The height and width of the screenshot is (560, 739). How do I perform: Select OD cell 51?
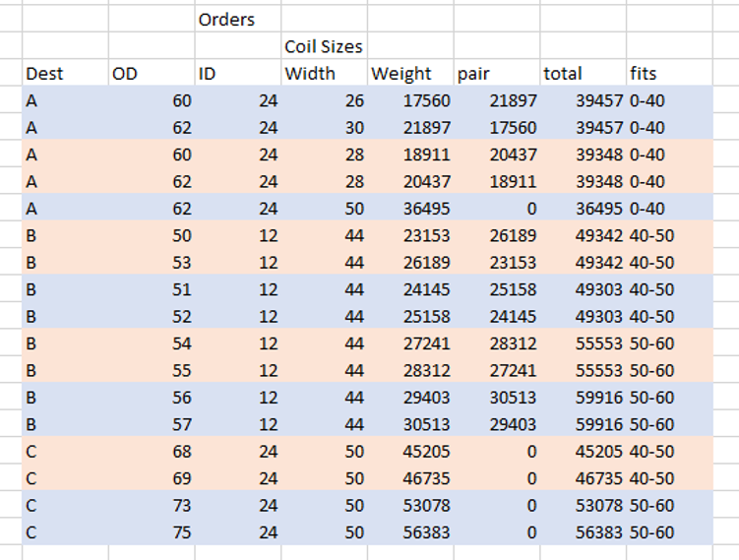[x=152, y=289]
